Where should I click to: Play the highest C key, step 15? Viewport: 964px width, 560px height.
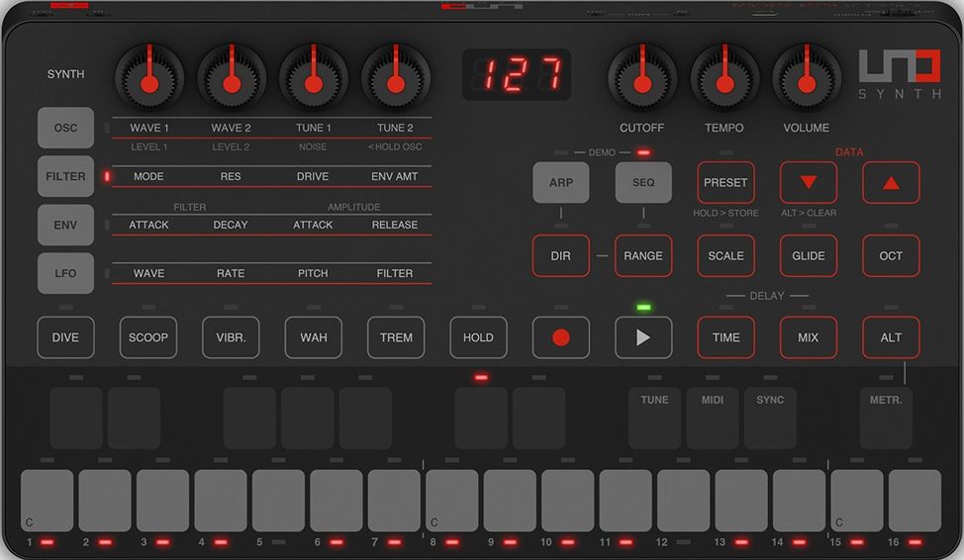(857, 501)
